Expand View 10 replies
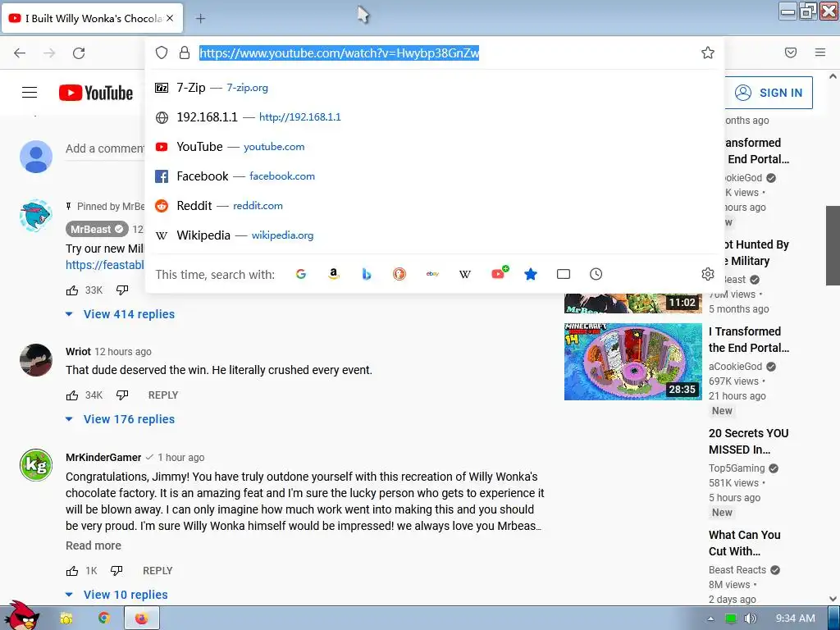Screen dimensions: 840x630 (x=116, y=596)
